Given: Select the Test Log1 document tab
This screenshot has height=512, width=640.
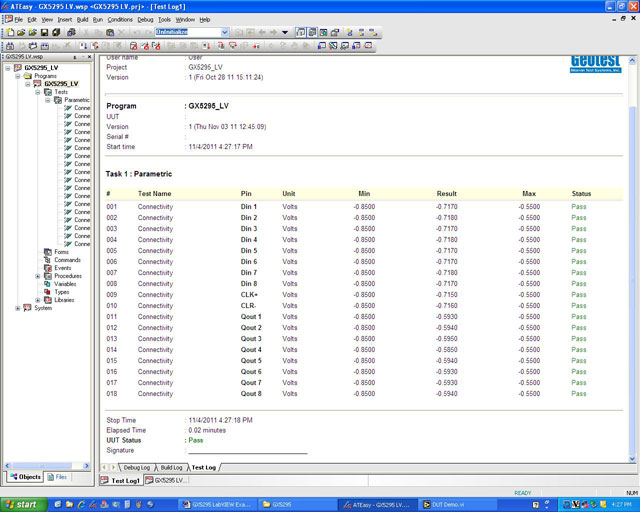Looking at the screenshot, I should click(x=121, y=481).
